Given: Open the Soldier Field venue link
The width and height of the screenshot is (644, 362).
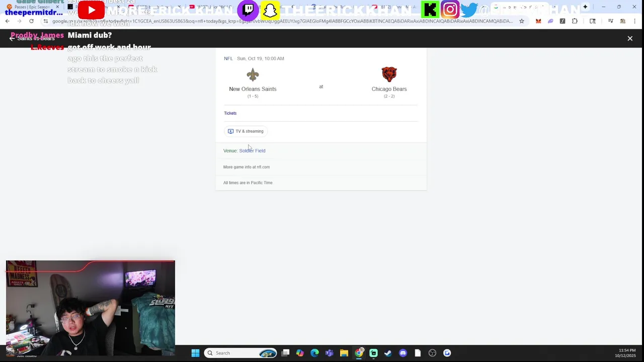Looking at the screenshot, I should 252,151.
